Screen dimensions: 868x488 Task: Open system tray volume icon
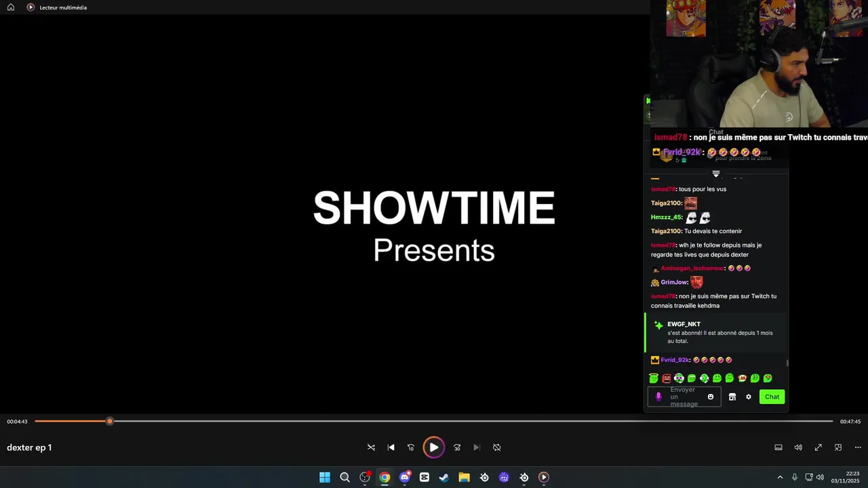819,477
